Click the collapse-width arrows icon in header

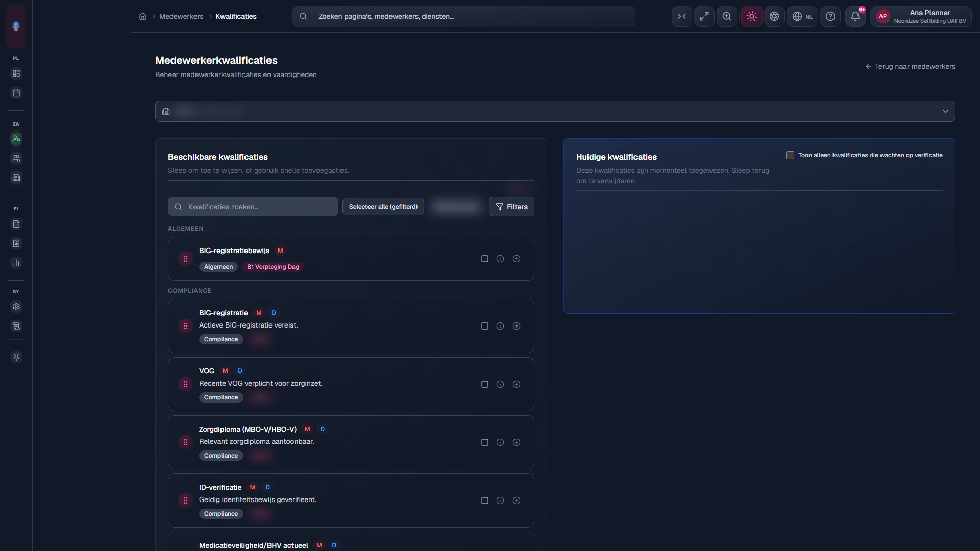682,16
